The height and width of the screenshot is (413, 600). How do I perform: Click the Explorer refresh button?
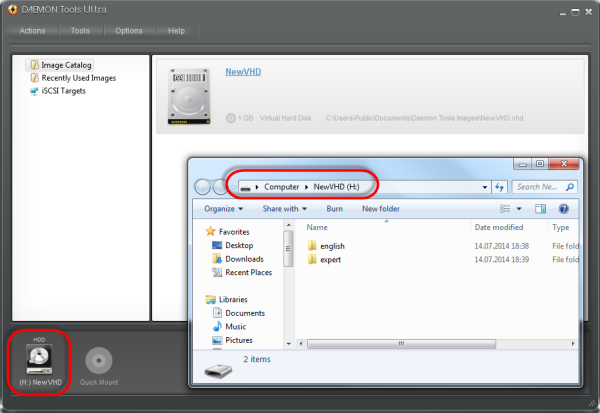pos(499,187)
